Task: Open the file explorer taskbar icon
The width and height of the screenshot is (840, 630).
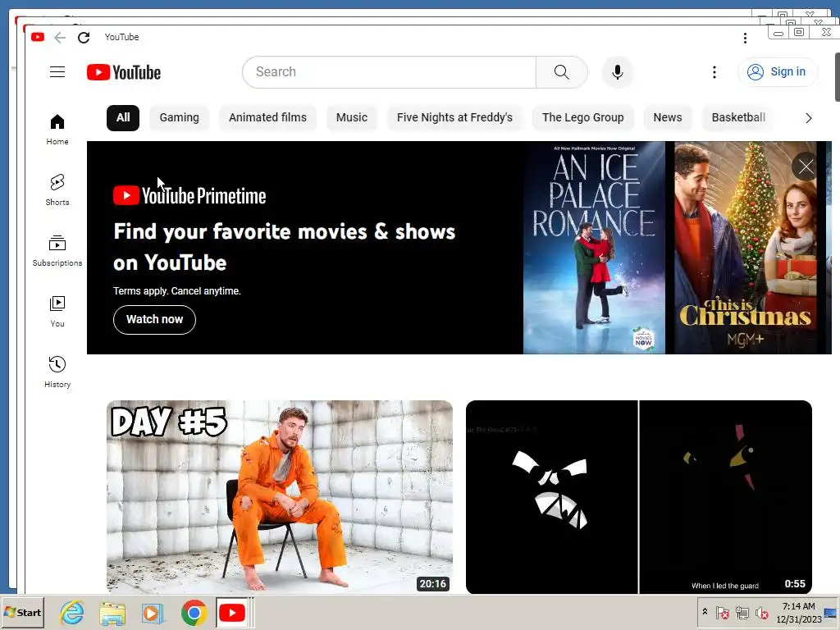Action: coord(112,613)
